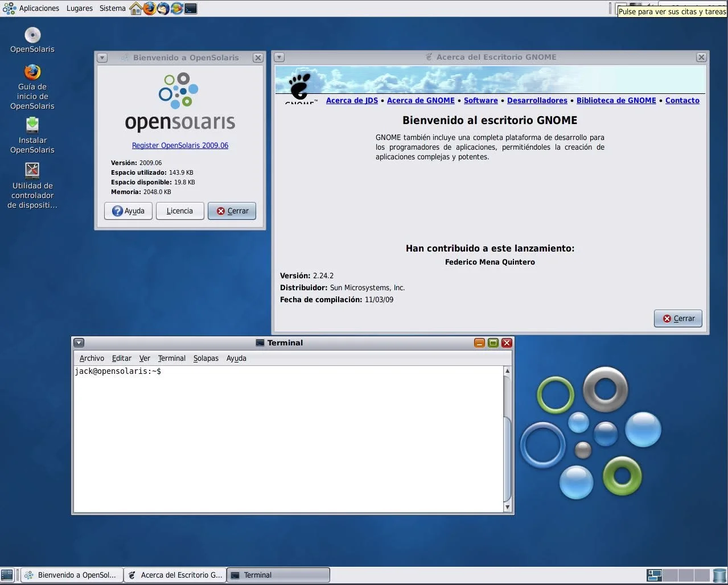Launch the terminal from the top panel icon

[191, 9]
